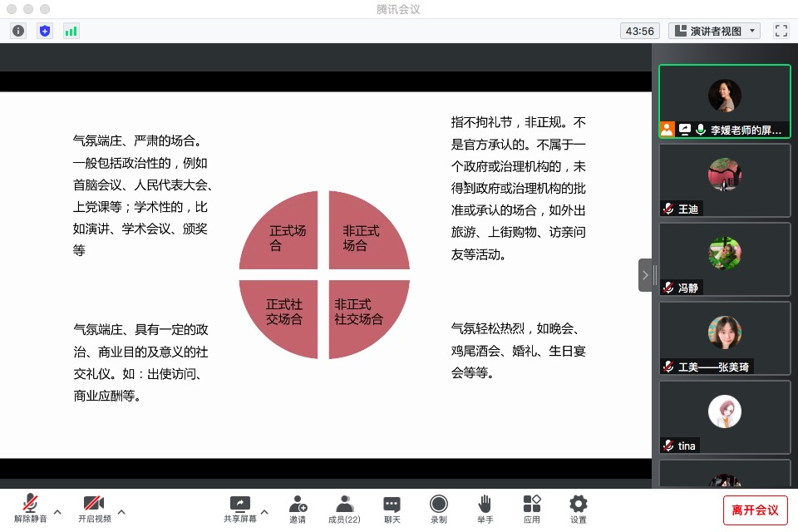Toggle 开启视频 camera button
This screenshot has width=798, height=532.
[94, 509]
